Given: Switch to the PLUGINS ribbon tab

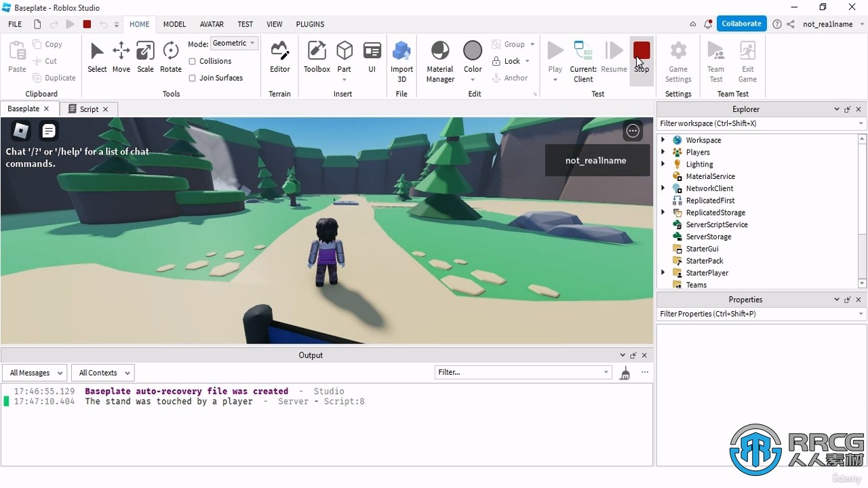Looking at the screenshot, I should [310, 24].
